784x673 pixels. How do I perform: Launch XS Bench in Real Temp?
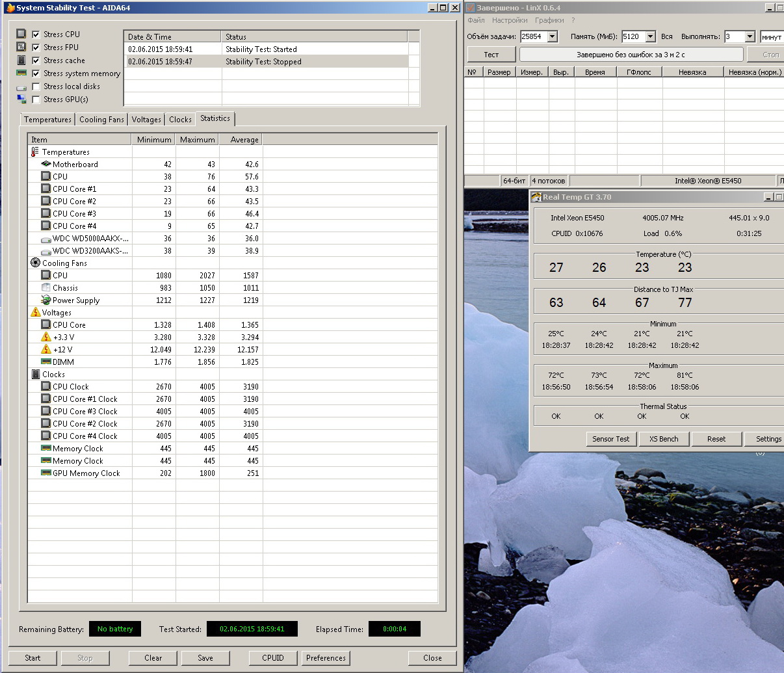[x=664, y=439]
